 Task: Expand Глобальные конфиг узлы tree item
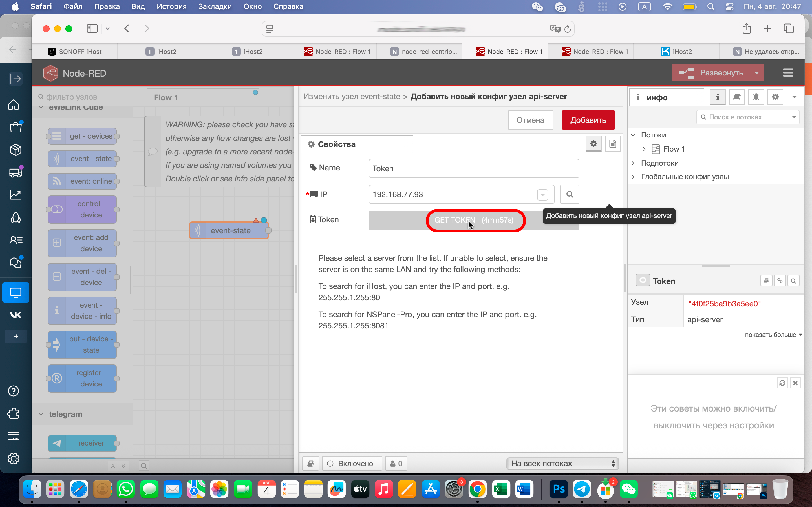(633, 177)
